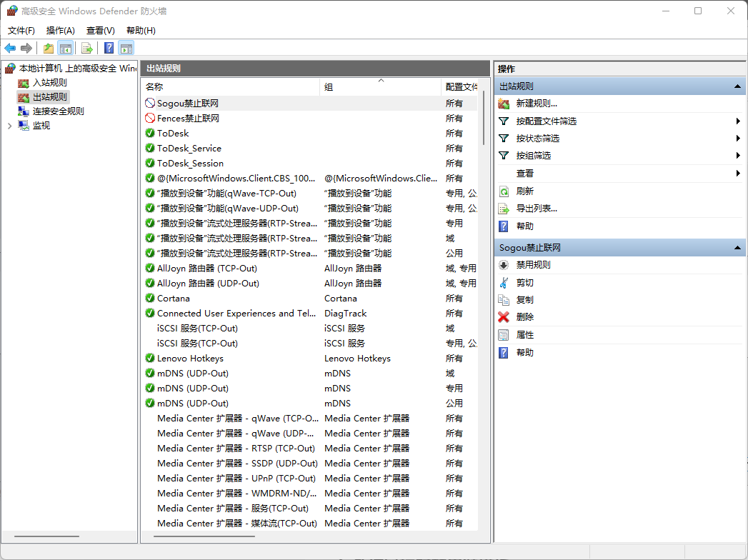
Task: Toggle the show/hide console tree icon
Action: (65, 48)
